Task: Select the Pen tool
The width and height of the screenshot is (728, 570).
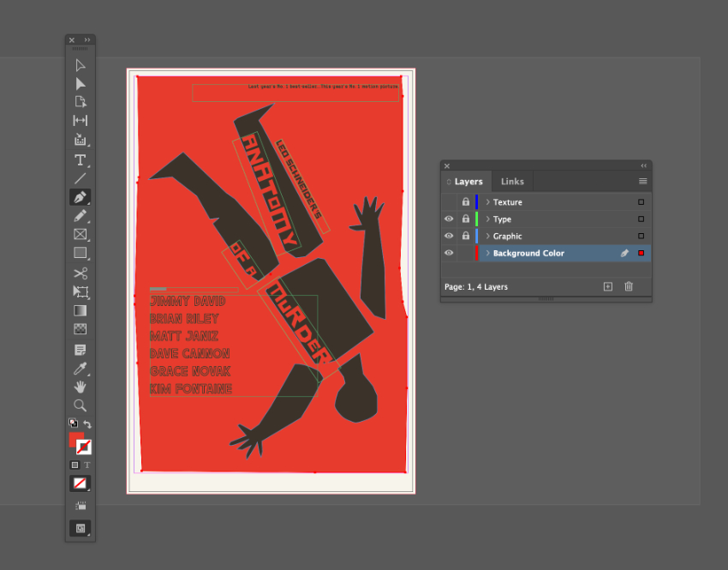Action: [x=80, y=197]
